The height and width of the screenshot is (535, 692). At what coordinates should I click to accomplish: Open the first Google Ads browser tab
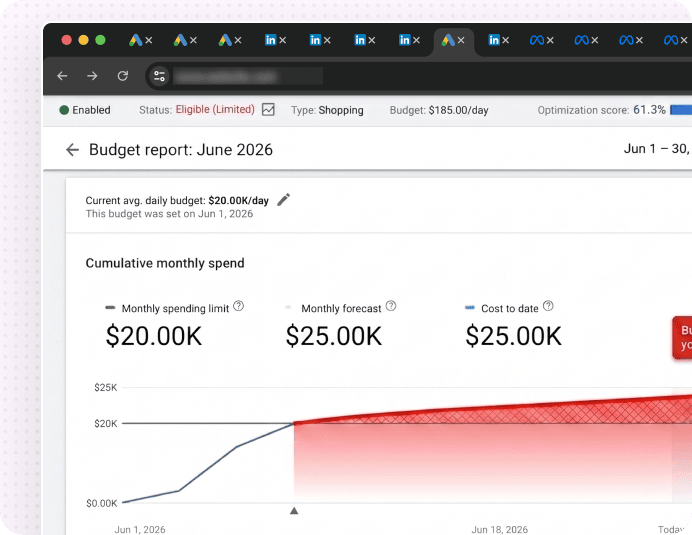(x=135, y=41)
